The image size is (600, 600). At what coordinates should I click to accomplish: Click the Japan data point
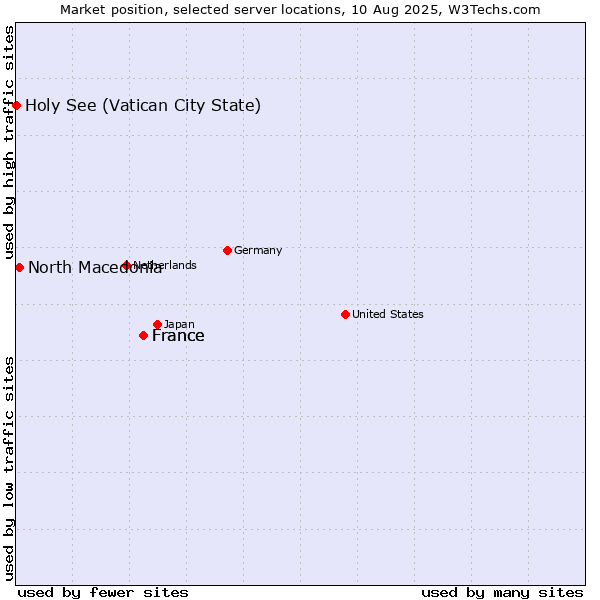click(157, 324)
